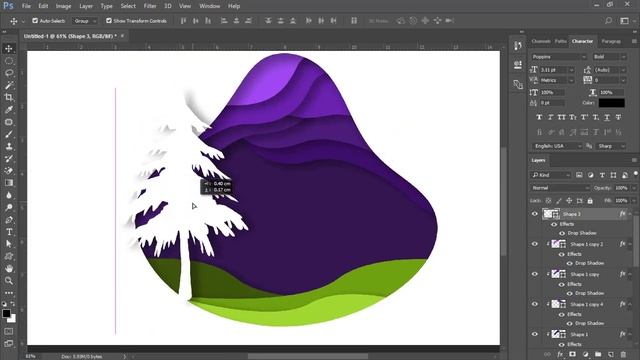Open the Sharp anti-aliasing dropdown
Viewport: 640px width, 360px height.
[611, 146]
